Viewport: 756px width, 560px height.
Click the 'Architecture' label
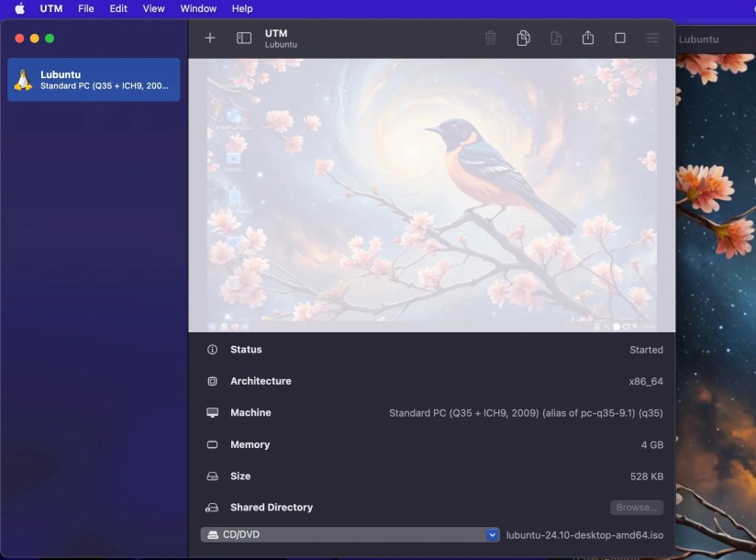tap(261, 381)
